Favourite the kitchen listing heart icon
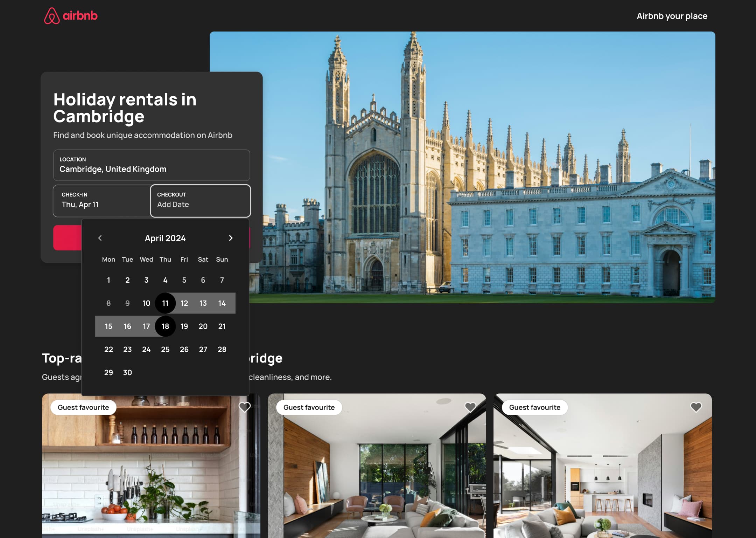The height and width of the screenshot is (538, 756). [245, 407]
